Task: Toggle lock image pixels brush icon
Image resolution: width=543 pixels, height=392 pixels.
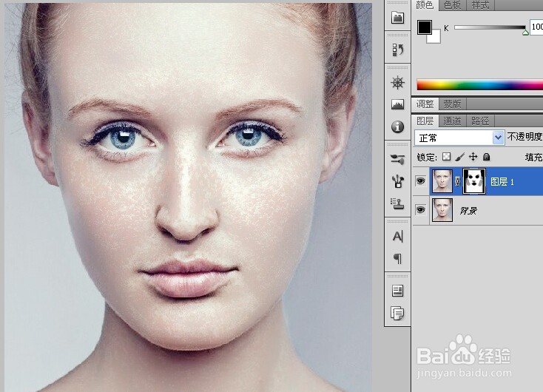Action: [460, 157]
